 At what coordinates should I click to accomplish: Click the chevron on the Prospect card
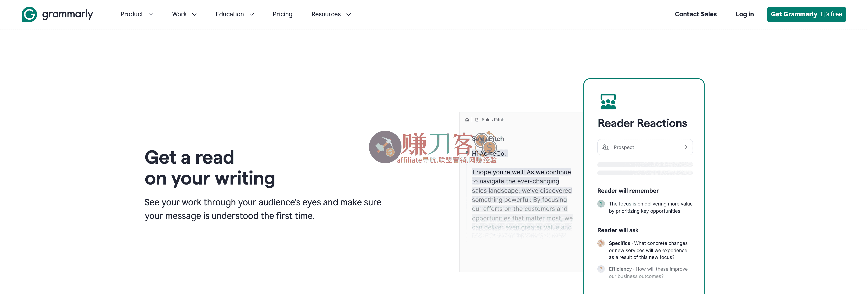coord(686,147)
